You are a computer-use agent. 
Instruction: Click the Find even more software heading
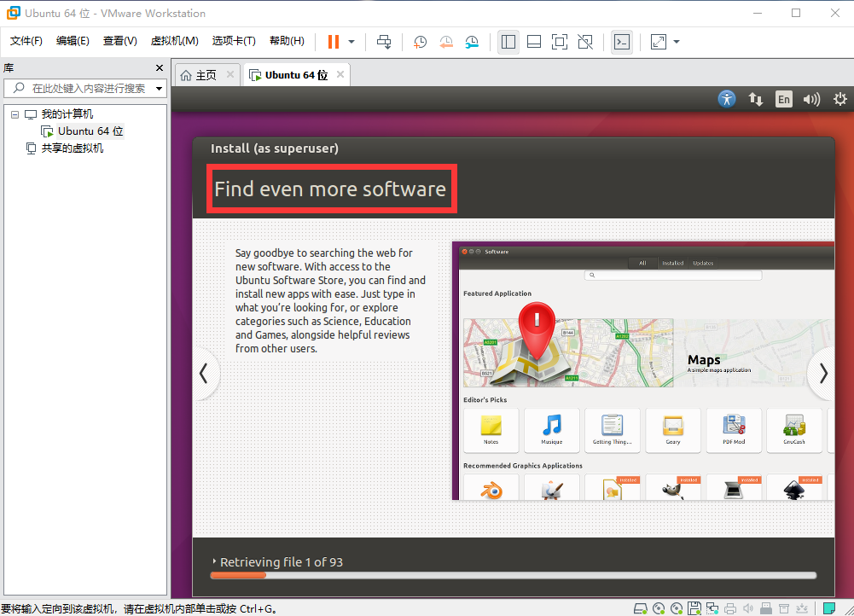coord(330,189)
